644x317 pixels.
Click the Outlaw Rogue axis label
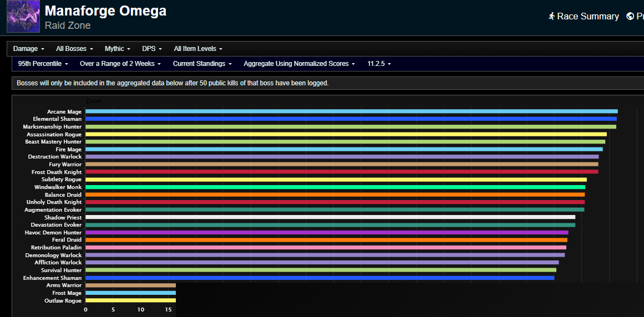tap(63, 300)
